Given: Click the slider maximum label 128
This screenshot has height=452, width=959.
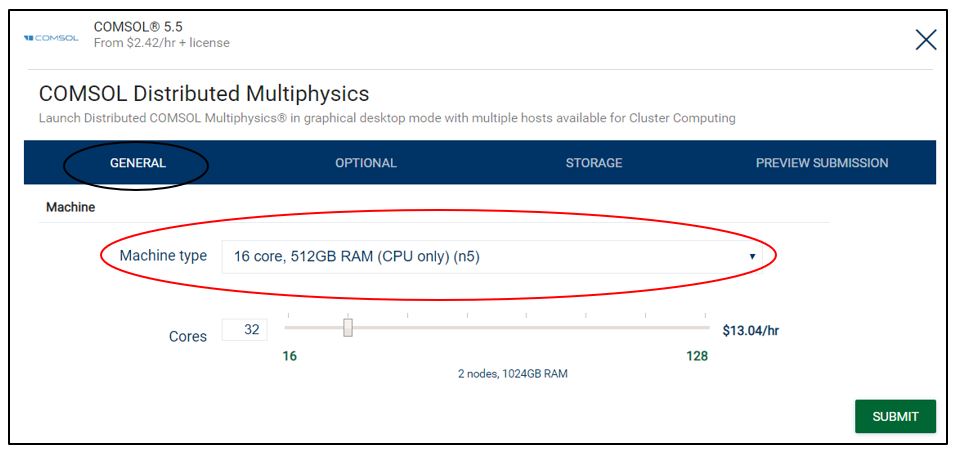Looking at the screenshot, I should point(697,356).
